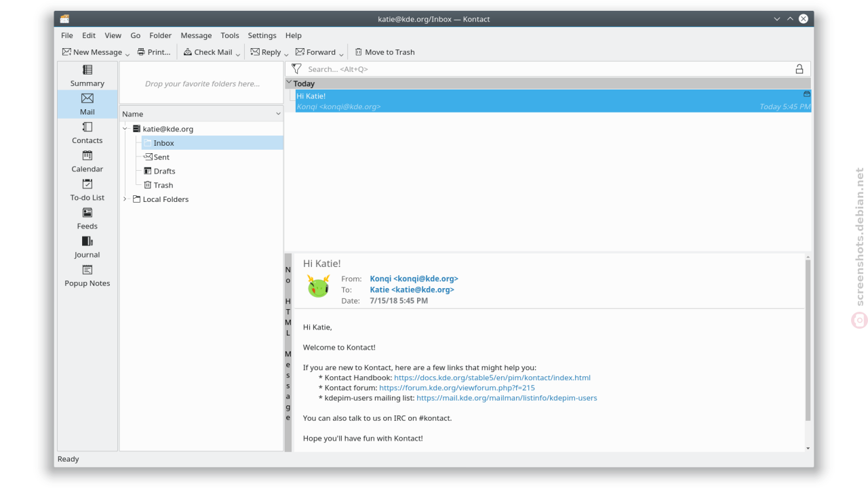Screen dimensions: 868x488
Task: Open the File menu
Action: [x=67, y=35]
